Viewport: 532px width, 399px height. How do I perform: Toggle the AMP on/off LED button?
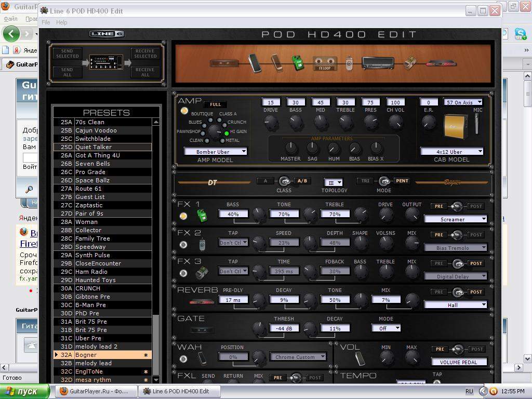point(184,111)
